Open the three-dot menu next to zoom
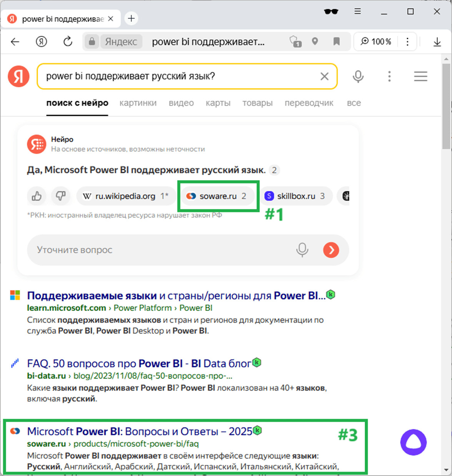Screen dimensions: 452x476 (x=407, y=42)
